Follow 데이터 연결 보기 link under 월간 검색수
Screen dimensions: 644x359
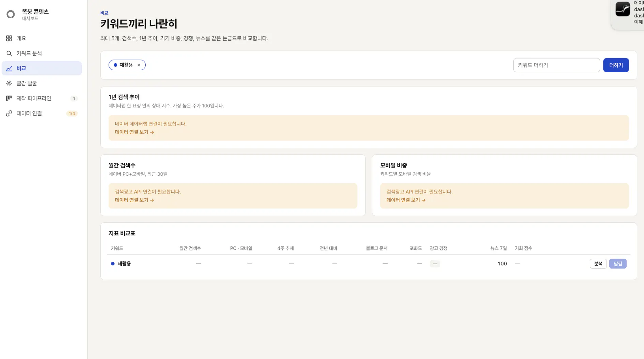[134, 200]
